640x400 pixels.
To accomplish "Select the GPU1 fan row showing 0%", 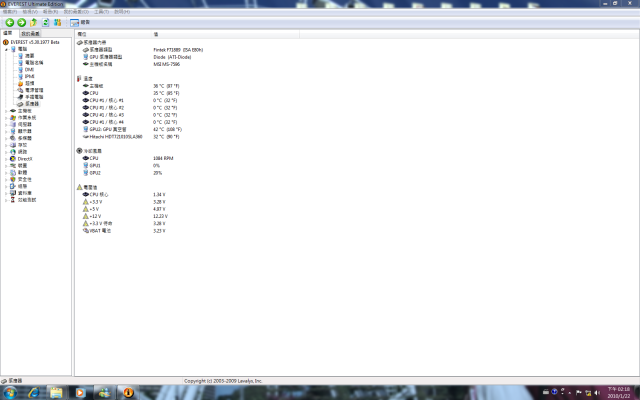I will [121, 166].
